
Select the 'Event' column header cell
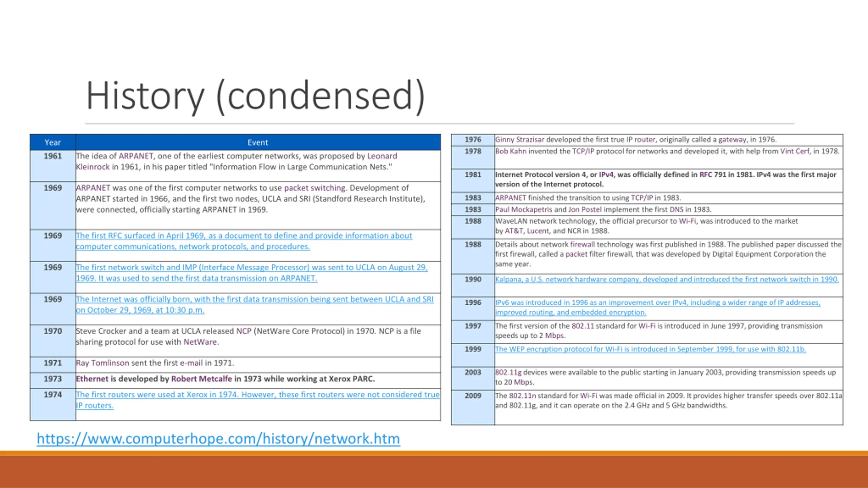(258, 143)
